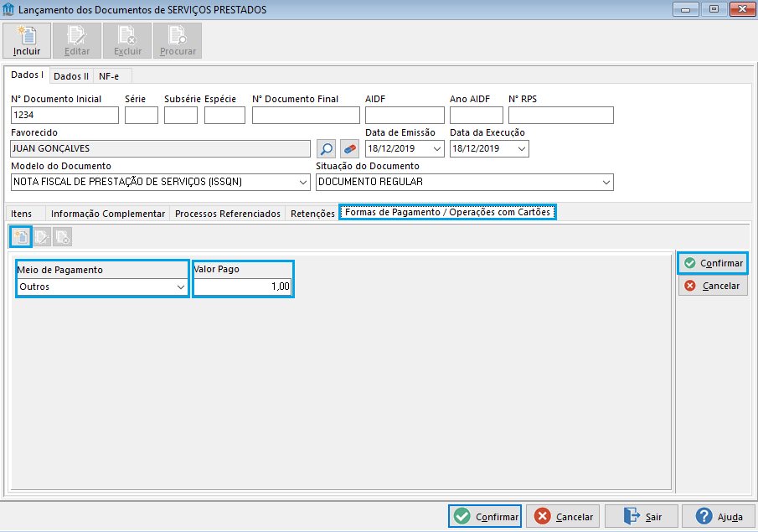Click delete payment form icon
Viewport: 758px width, 532px height.
(x=62, y=237)
